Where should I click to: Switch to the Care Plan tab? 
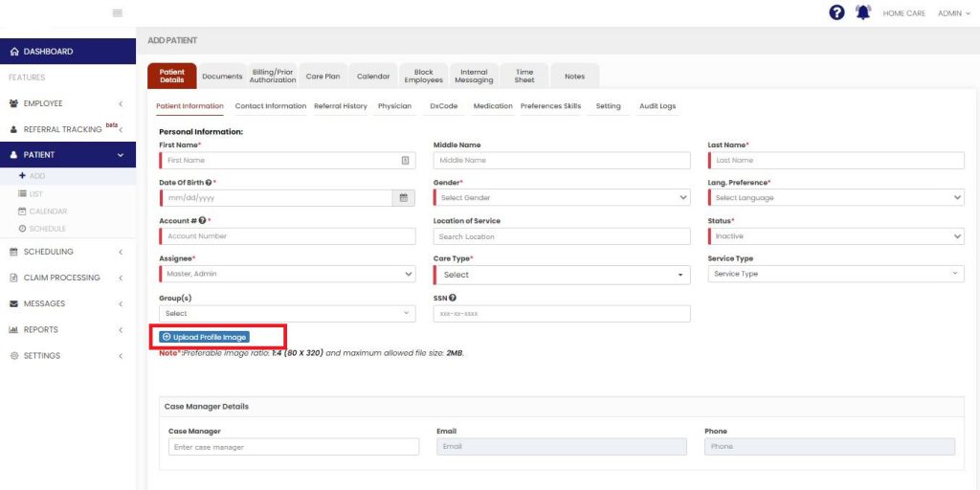(323, 77)
